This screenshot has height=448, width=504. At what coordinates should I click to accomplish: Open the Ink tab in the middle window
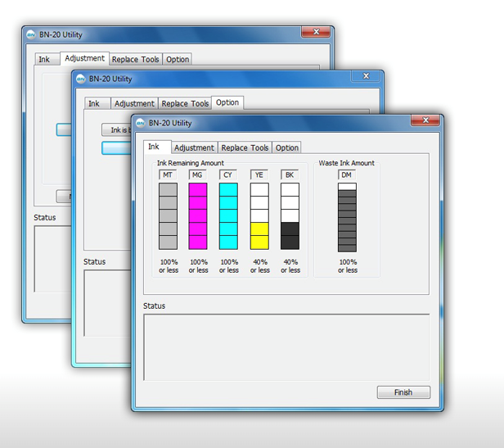94,104
